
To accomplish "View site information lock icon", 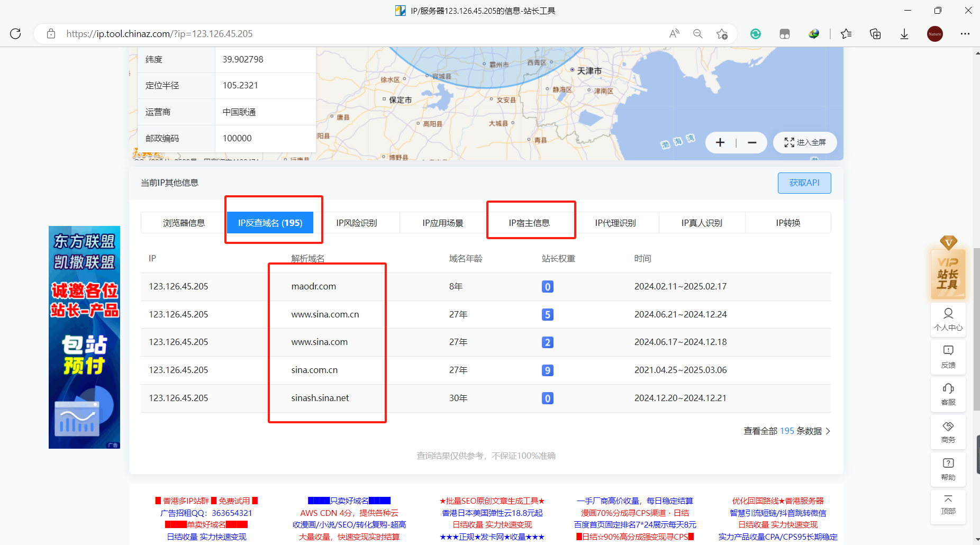I will [x=51, y=34].
